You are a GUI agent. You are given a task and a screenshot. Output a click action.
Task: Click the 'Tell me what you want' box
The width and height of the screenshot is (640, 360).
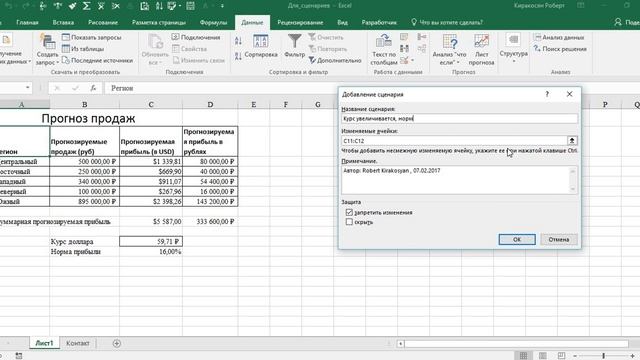(x=447, y=22)
